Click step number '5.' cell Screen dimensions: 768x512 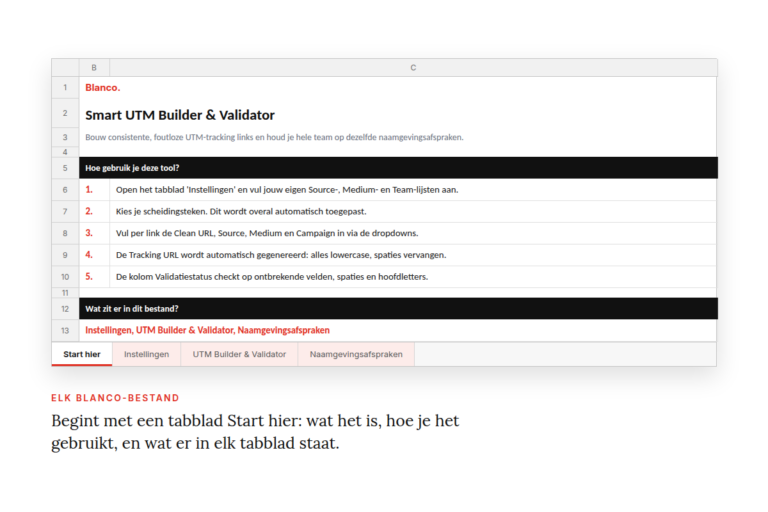(x=94, y=276)
